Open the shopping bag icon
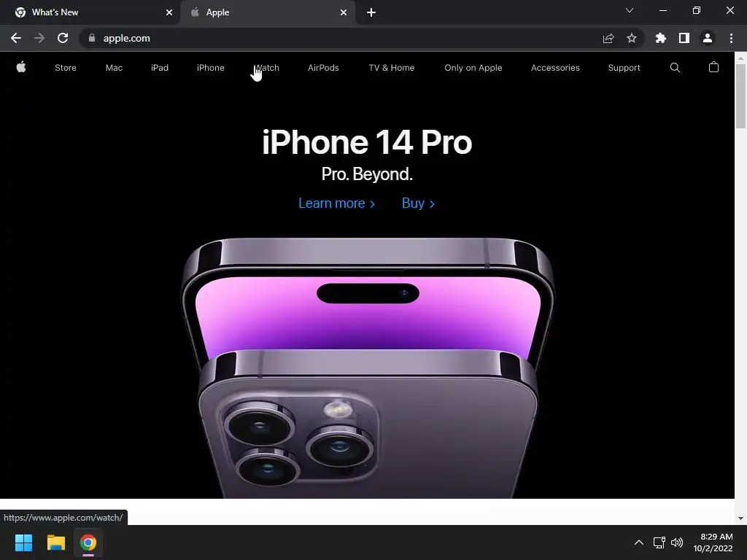This screenshot has height=560, width=747. (x=713, y=67)
